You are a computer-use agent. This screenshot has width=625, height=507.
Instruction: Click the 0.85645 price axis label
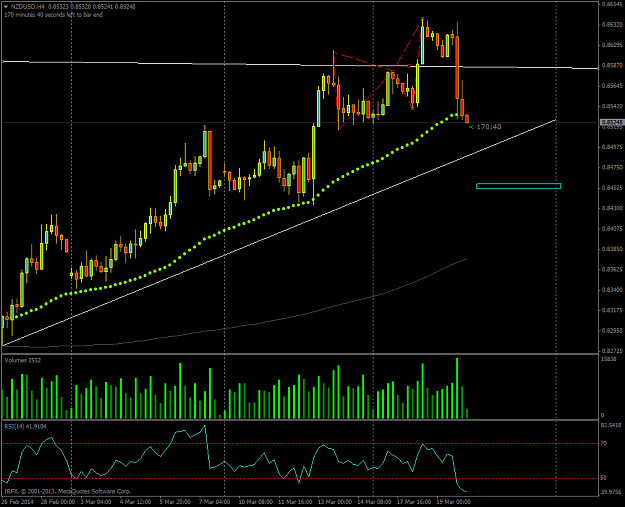click(x=612, y=86)
